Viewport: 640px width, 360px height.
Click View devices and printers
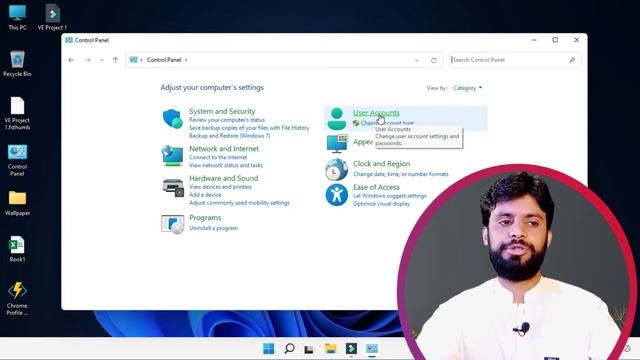click(x=220, y=187)
